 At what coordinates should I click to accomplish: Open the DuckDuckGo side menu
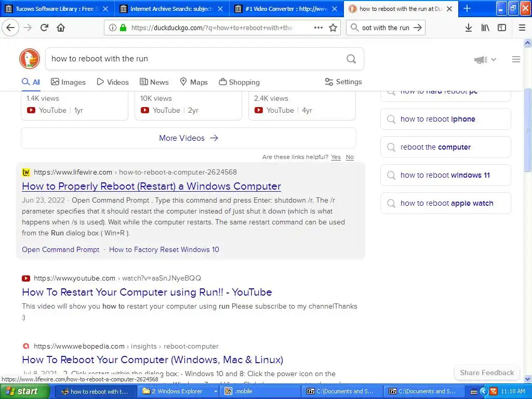[x=516, y=59]
